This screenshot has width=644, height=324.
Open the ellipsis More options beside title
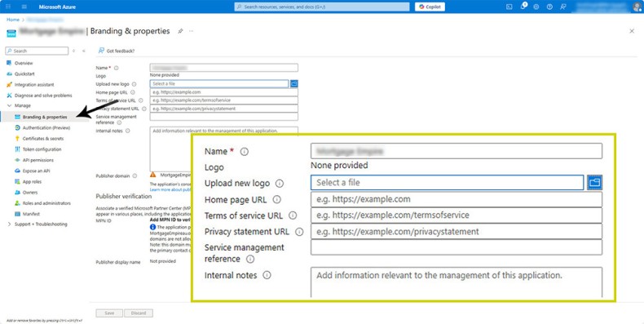click(192, 31)
